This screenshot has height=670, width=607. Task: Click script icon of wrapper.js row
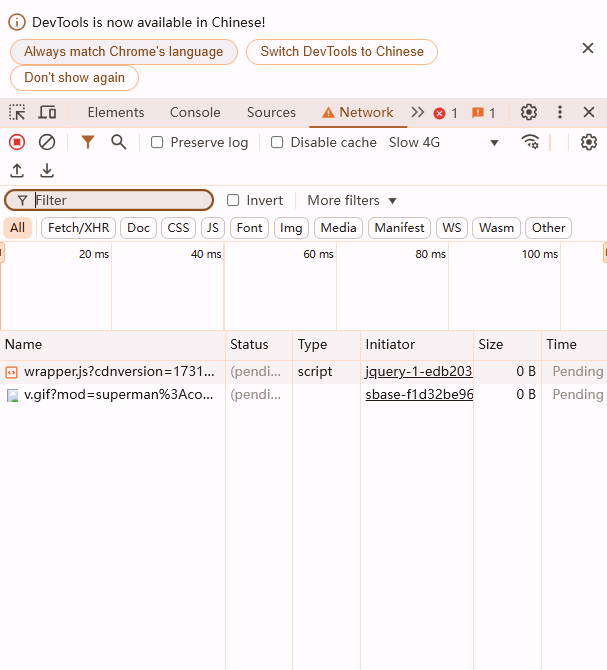(x=12, y=373)
